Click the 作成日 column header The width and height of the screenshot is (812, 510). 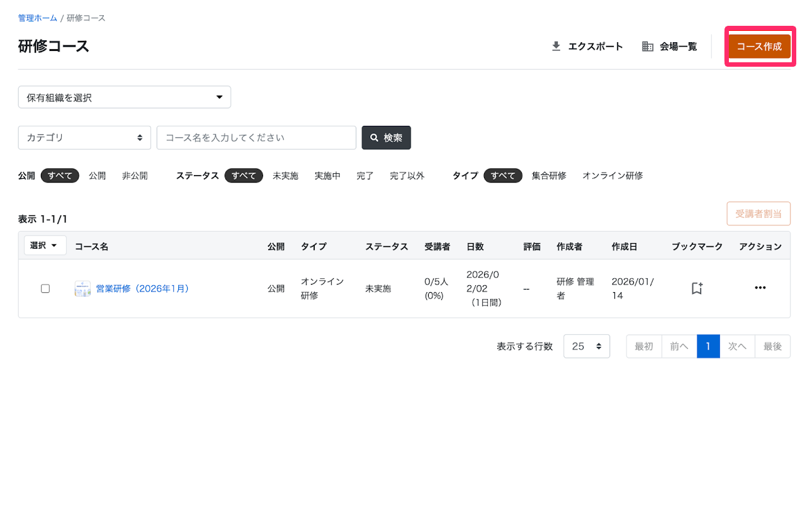coord(624,247)
